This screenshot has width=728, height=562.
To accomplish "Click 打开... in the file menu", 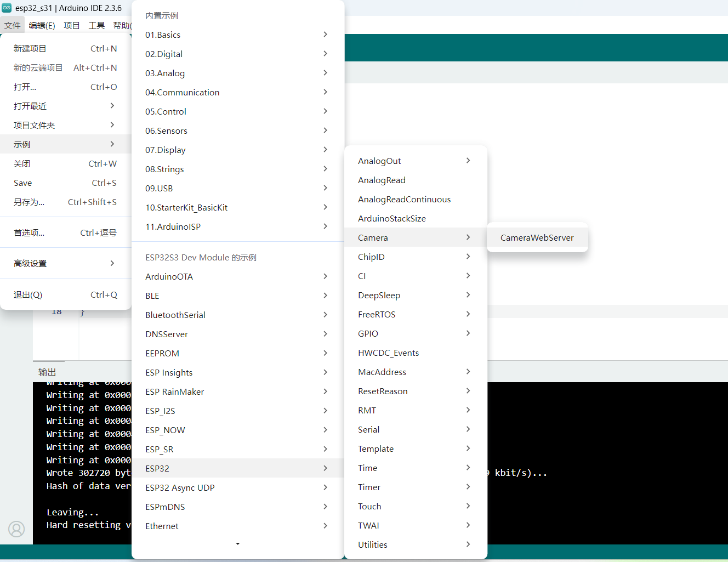I will coord(66,87).
